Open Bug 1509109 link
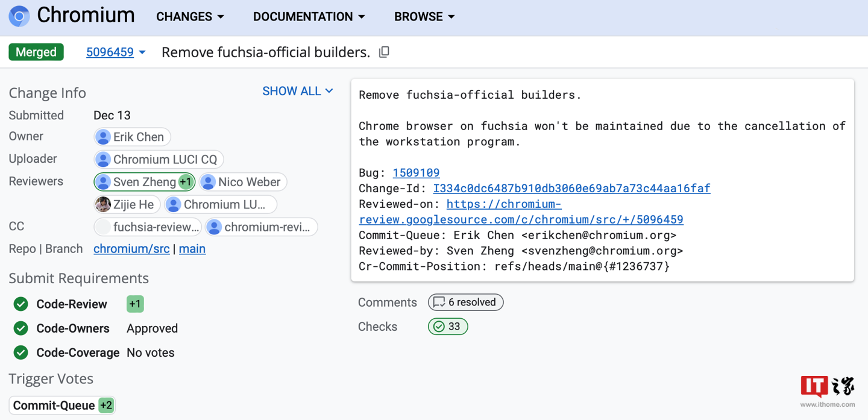 (x=416, y=173)
